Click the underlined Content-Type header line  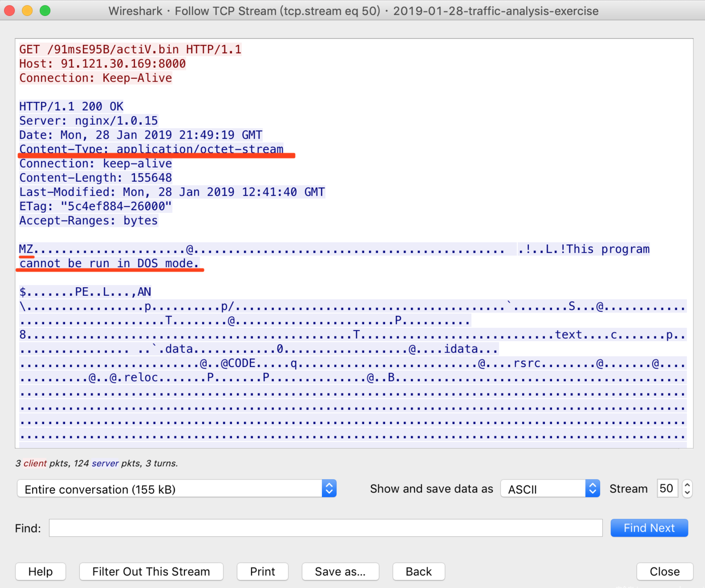151,149
